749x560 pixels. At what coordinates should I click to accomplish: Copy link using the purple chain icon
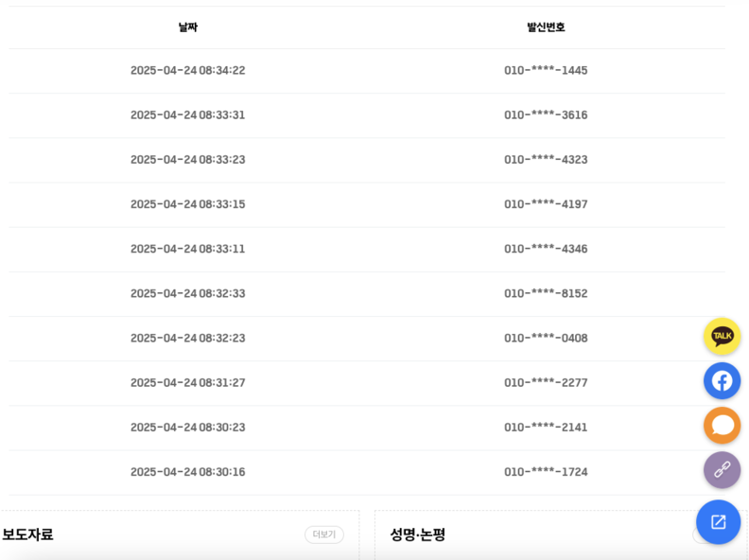[x=722, y=469]
